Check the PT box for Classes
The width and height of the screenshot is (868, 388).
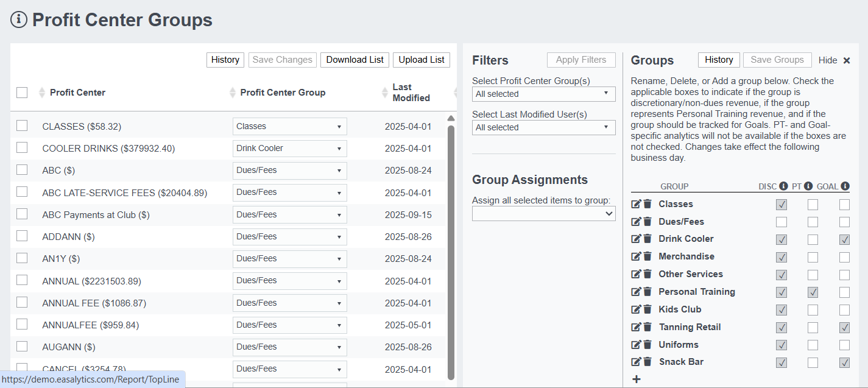pos(813,205)
